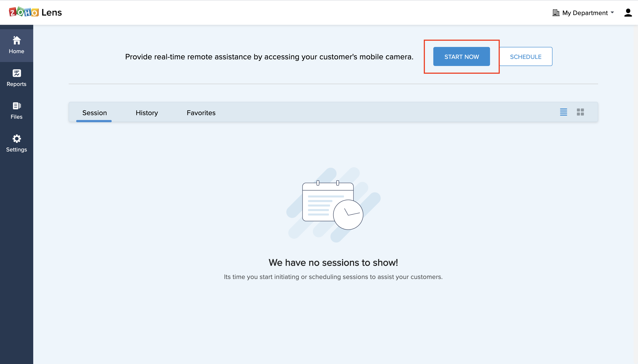Toggle the active Session tab underline
The image size is (638, 364).
pos(94,121)
